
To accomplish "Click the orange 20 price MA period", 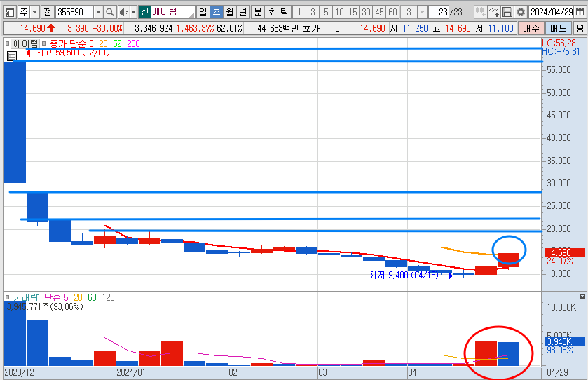I will pyautogui.click(x=103, y=43).
